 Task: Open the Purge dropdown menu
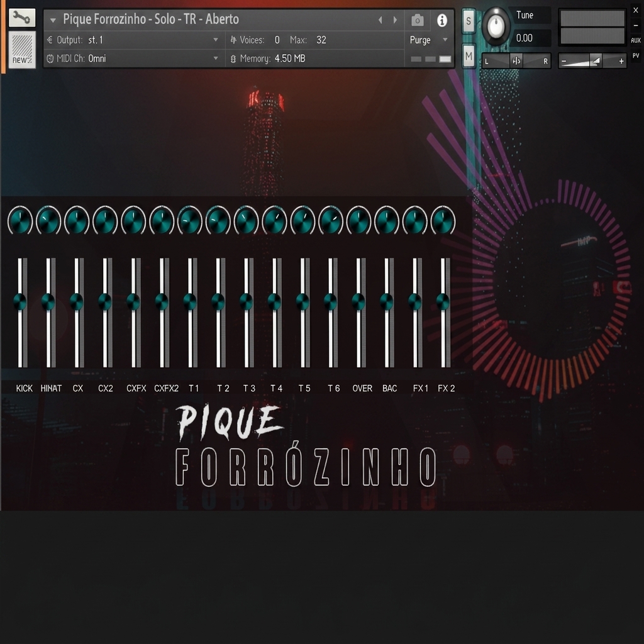pos(428,40)
